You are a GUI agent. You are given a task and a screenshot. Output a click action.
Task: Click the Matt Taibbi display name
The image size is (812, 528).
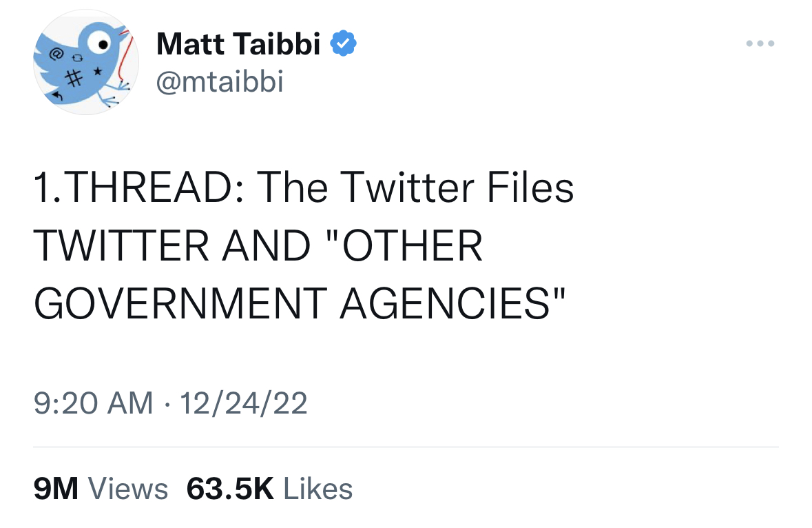(x=238, y=45)
